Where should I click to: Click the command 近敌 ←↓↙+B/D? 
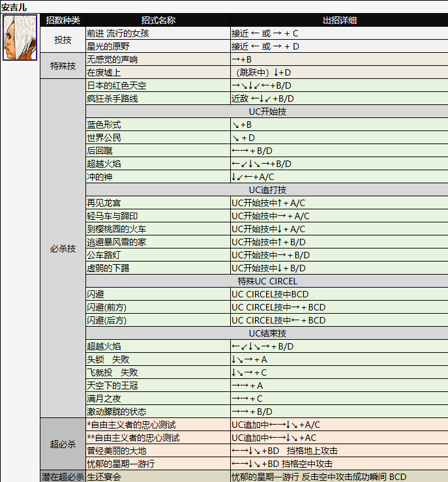point(263,98)
